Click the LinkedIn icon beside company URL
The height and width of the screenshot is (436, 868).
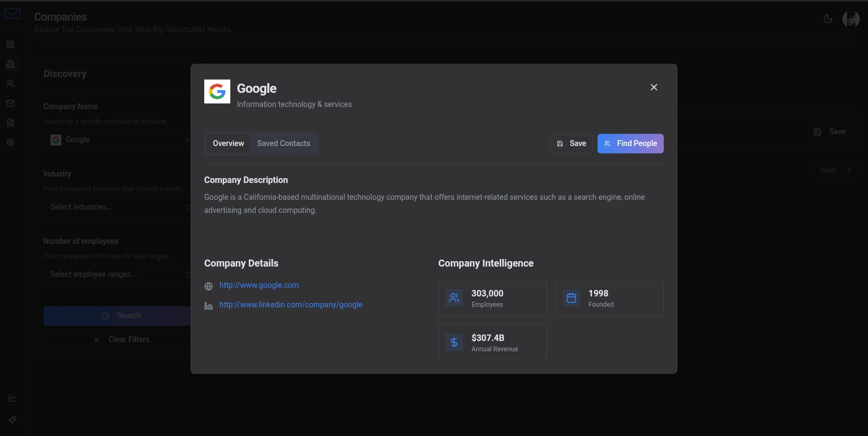(209, 306)
